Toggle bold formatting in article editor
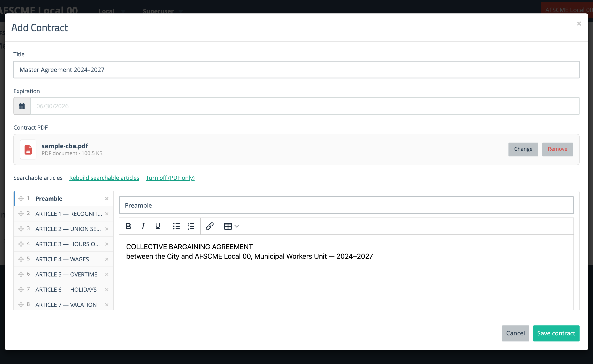The image size is (593, 364). (128, 226)
